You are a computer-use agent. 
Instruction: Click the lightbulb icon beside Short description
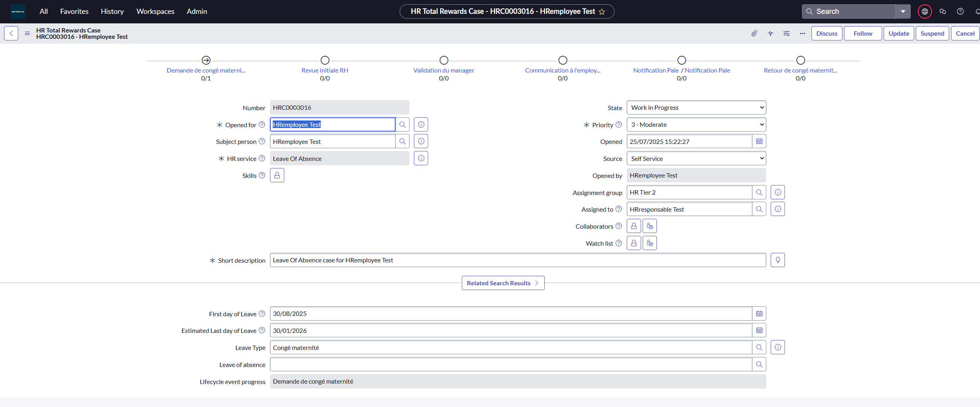click(x=777, y=260)
